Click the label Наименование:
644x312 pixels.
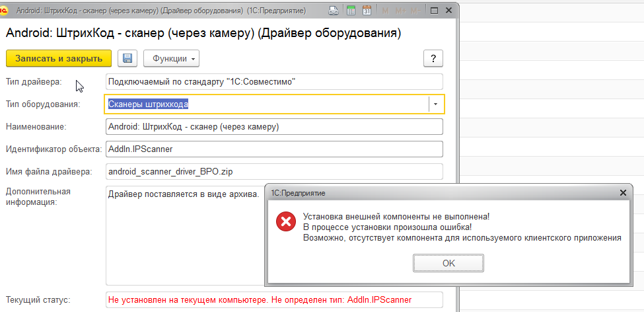point(36,127)
